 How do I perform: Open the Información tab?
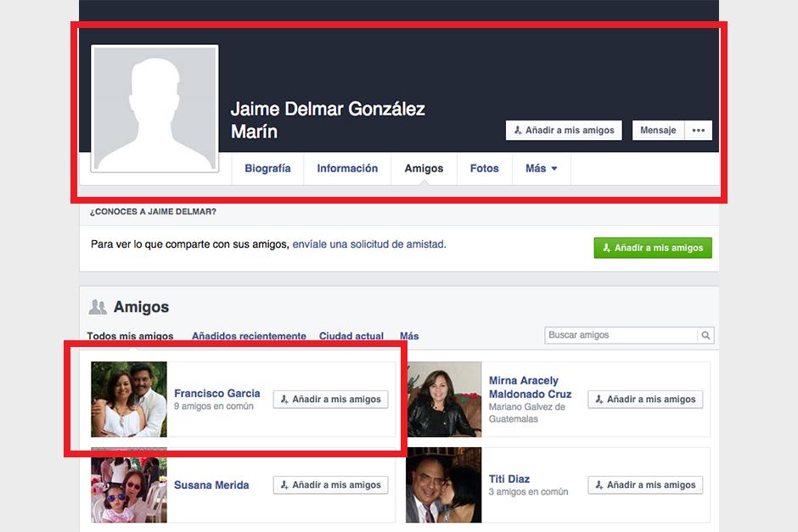click(346, 168)
